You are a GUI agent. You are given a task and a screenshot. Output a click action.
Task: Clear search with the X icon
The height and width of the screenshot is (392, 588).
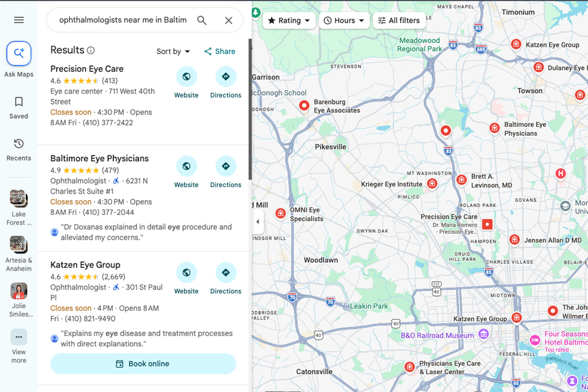(x=228, y=20)
